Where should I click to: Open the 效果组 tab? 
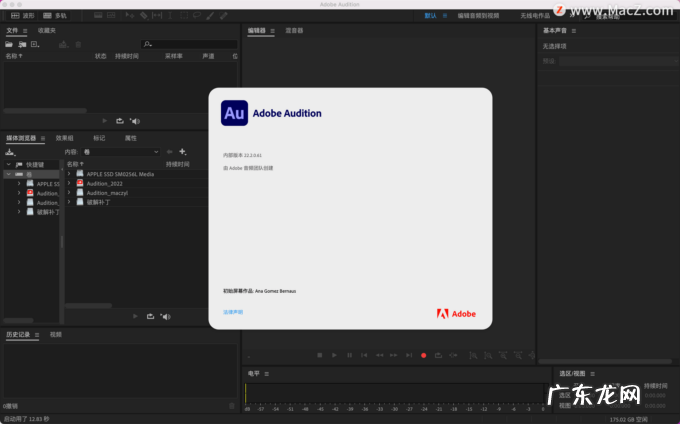point(64,137)
